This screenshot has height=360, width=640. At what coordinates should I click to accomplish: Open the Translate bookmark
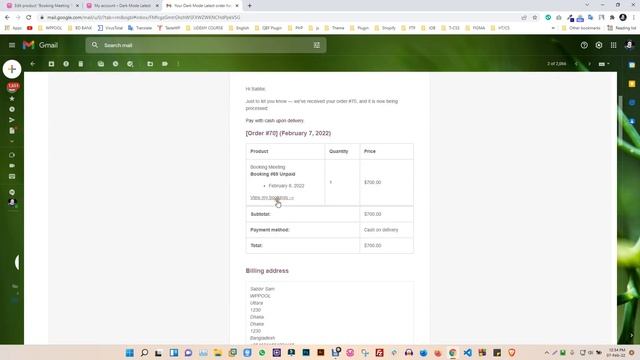140,28
